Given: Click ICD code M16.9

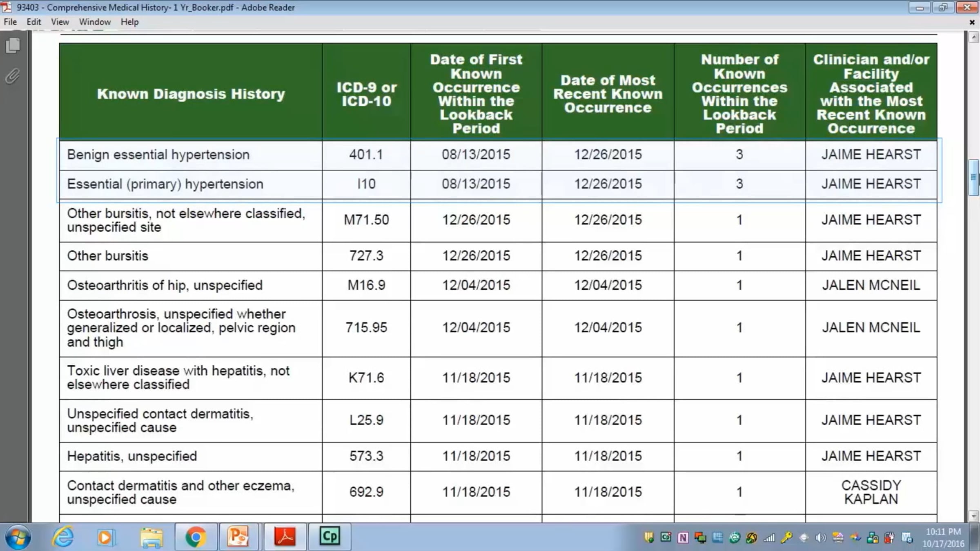Looking at the screenshot, I should pos(366,285).
